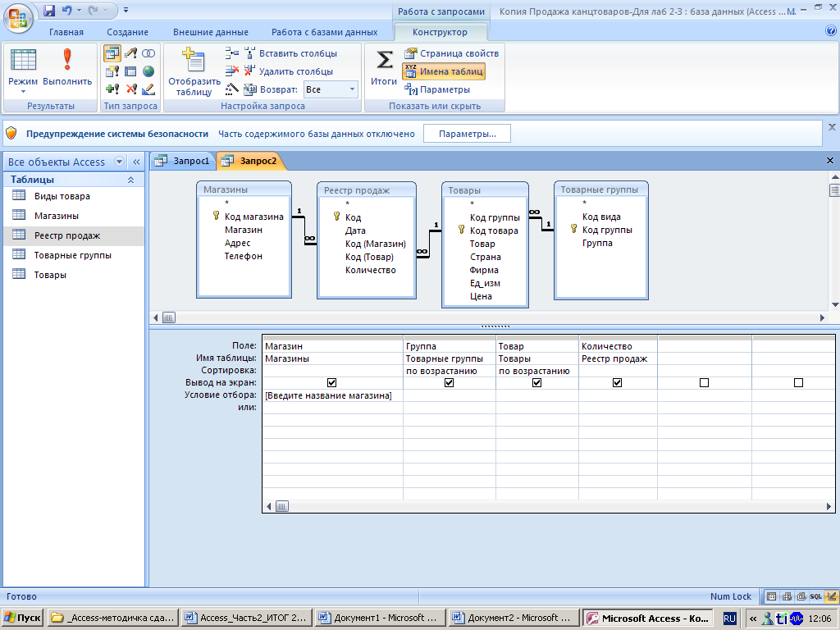Open the Внешние данные ribbon tab

click(x=211, y=32)
